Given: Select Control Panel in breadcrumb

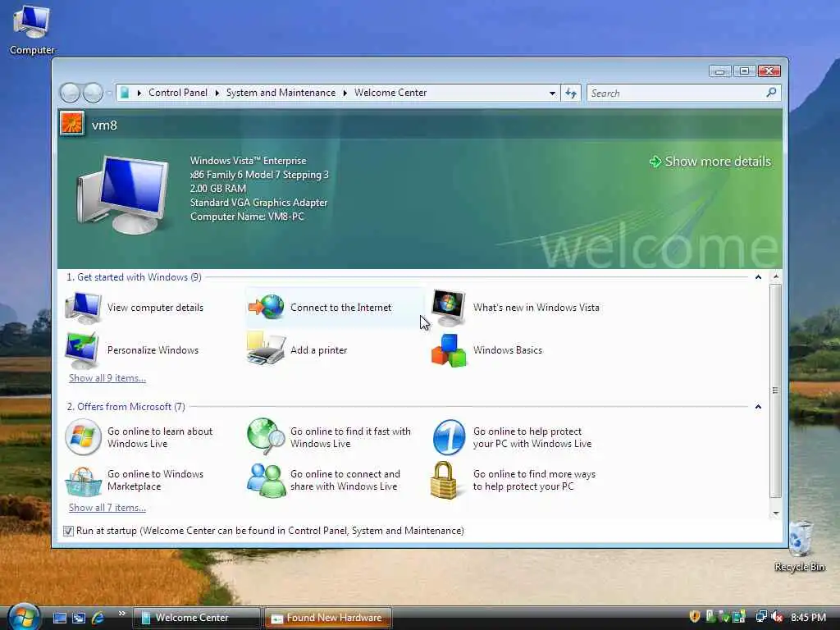Looking at the screenshot, I should 177,93.
